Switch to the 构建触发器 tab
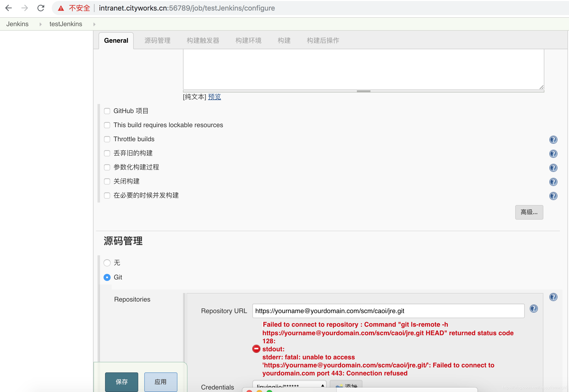Image resolution: width=569 pixels, height=392 pixels. 203,40
